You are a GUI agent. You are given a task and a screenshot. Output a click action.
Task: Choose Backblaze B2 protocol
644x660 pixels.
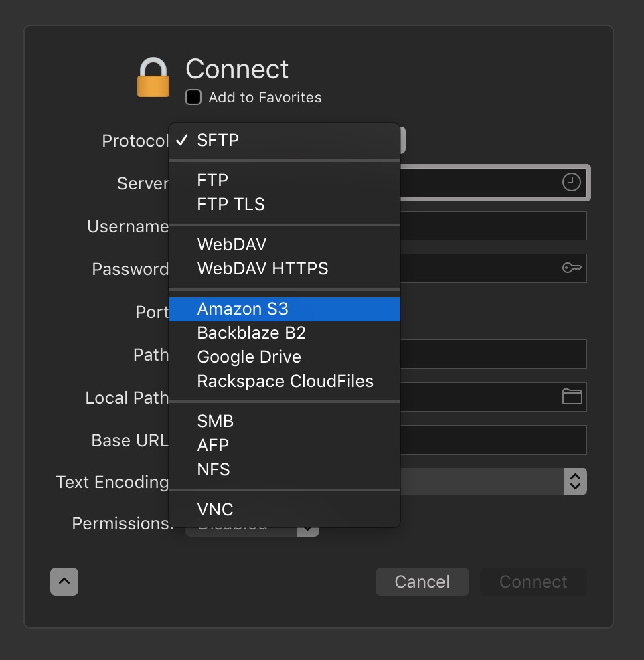pyautogui.click(x=284, y=333)
